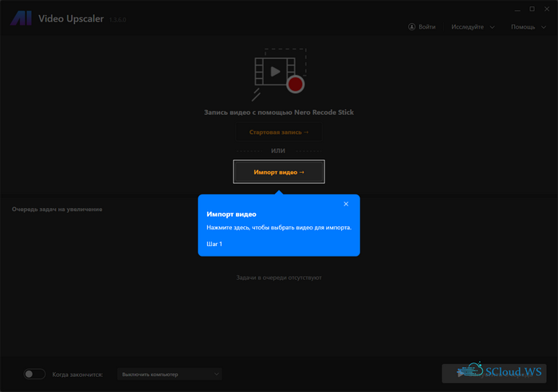558x392 pixels.
Task: Expand the Помощь menu chevron
Action: (x=544, y=27)
